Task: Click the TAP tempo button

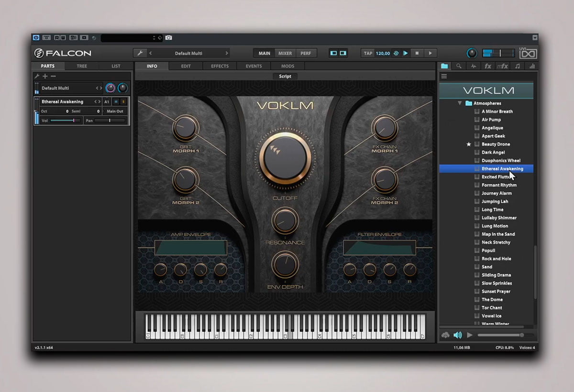Action: pos(368,53)
